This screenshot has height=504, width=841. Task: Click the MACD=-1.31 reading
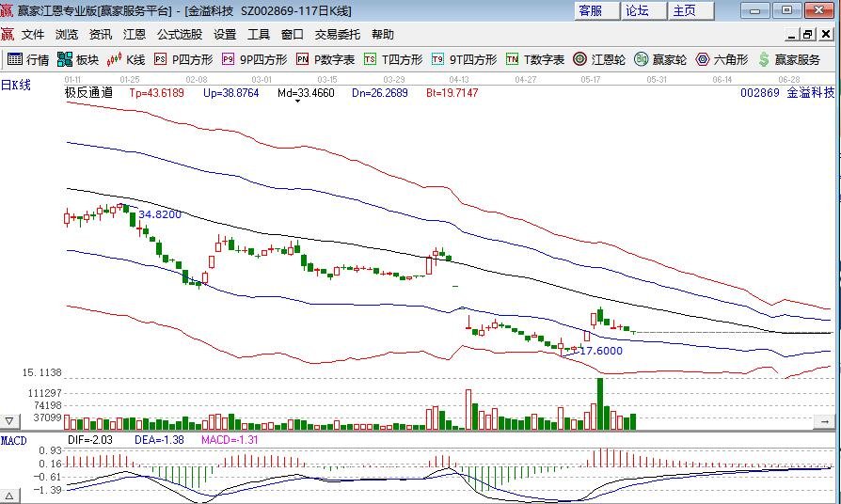click(x=230, y=440)
